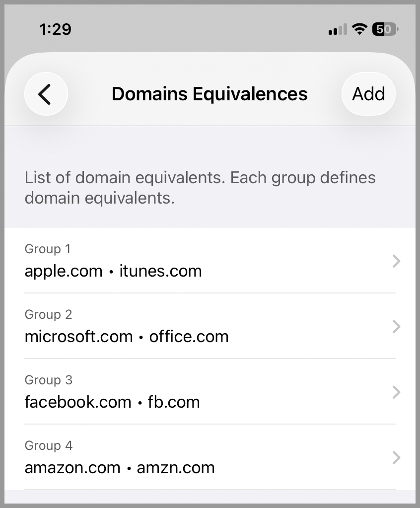
Task: Tap the Group 4 label
Action: pyautogui.click(x=49, y=445)
